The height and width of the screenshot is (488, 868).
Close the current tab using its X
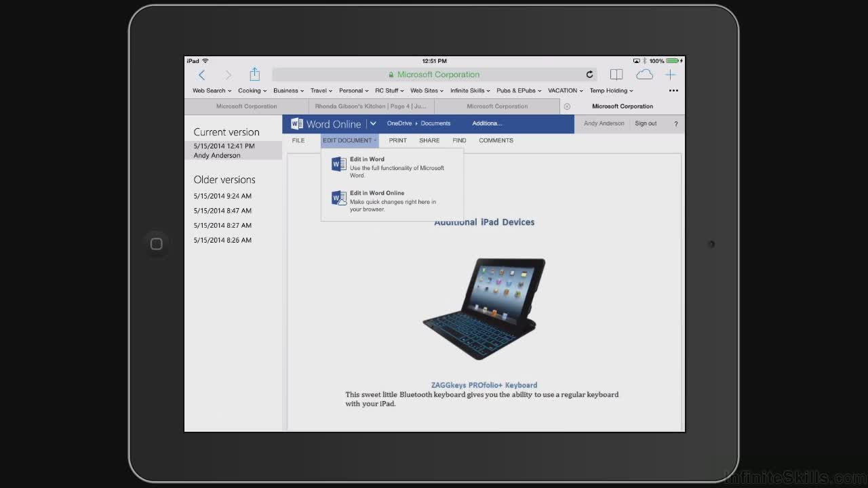click(x=567, y=106)
